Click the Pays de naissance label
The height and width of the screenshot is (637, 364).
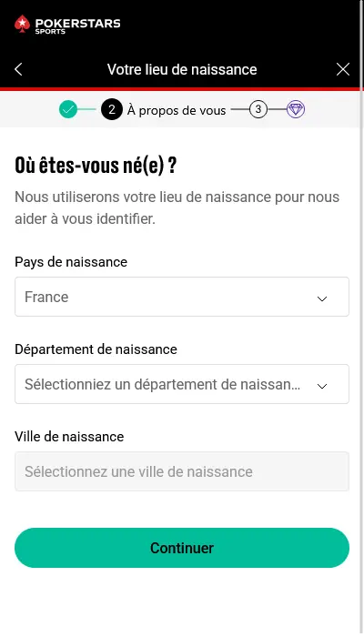pos(71,262)
